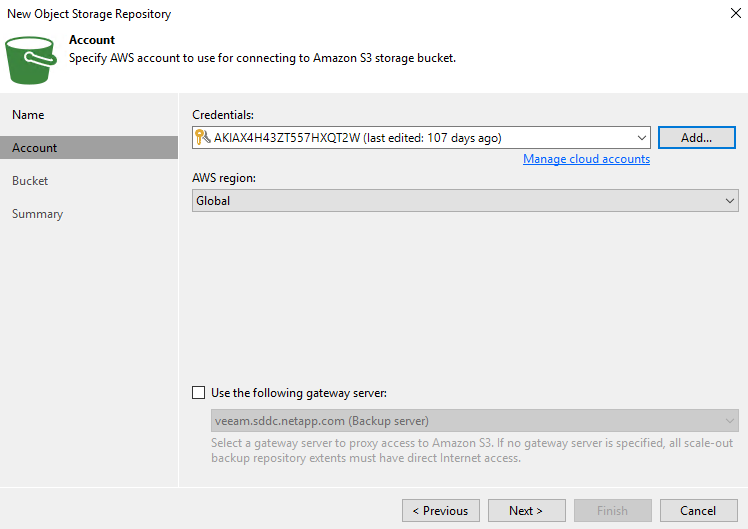Viewport: 748px width, 529px height.
Task: Cancel the repository wizard
Action: click(x=699, y=511)
